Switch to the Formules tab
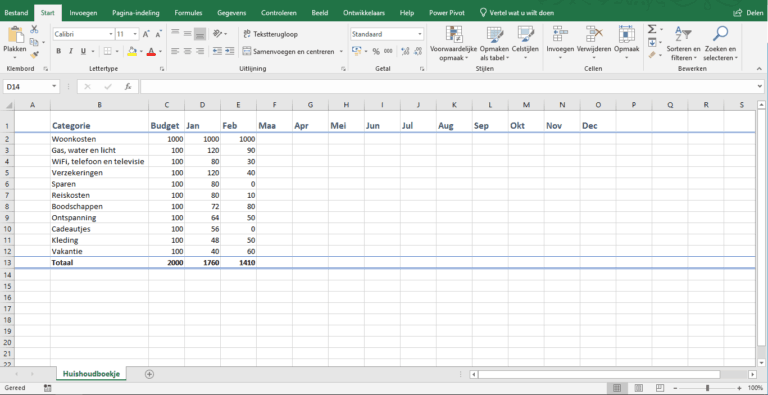 point(189,13)
